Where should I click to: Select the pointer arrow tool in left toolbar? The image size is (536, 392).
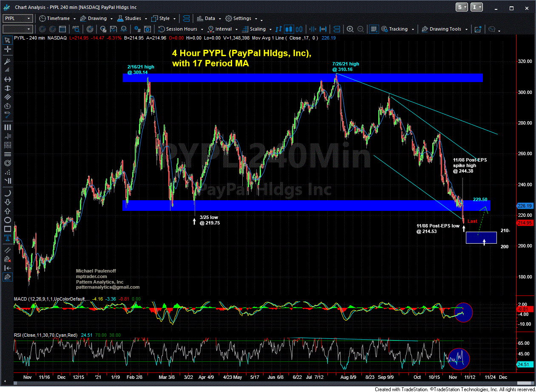8,40
